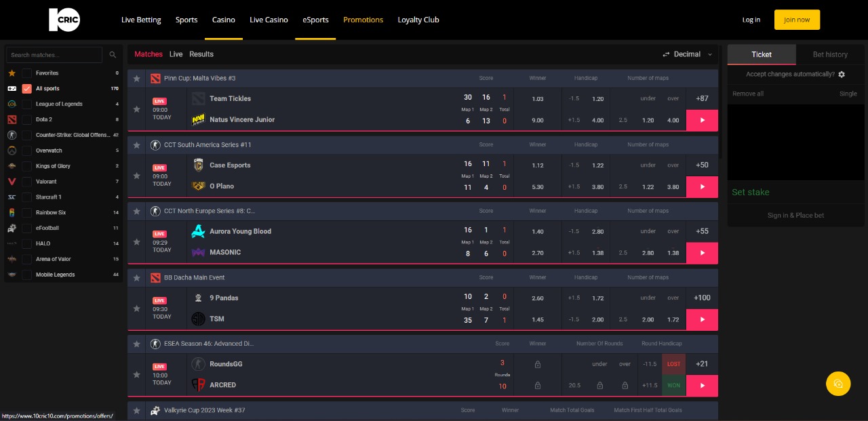Tick the Mobile Legends checkbox
Image resolution: width=868 pixels, height=421 pixels.
pyautogui.click(x=27, y=275)
